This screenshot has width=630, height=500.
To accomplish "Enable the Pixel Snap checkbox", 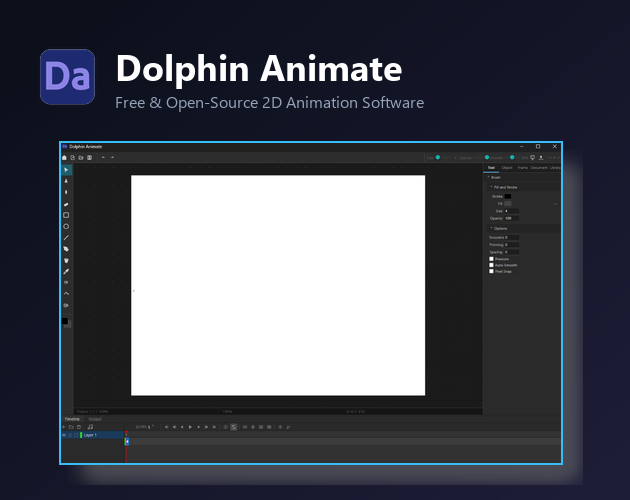I will tap(491, 271).
